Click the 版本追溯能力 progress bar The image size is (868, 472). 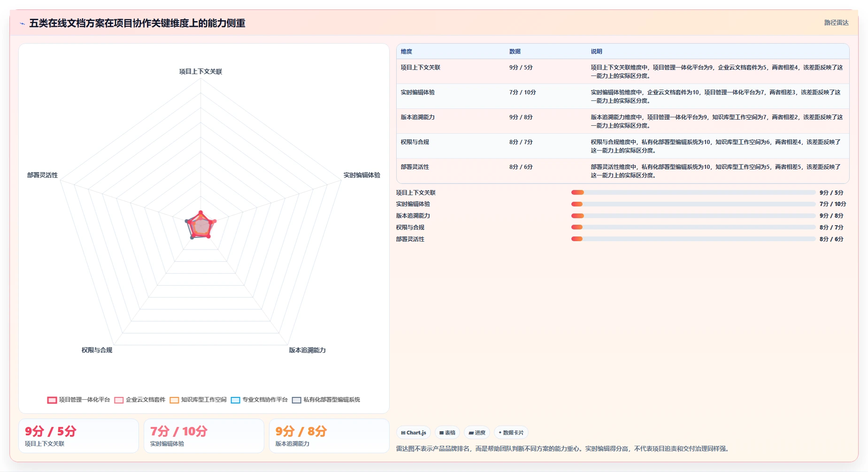[693, 216]
